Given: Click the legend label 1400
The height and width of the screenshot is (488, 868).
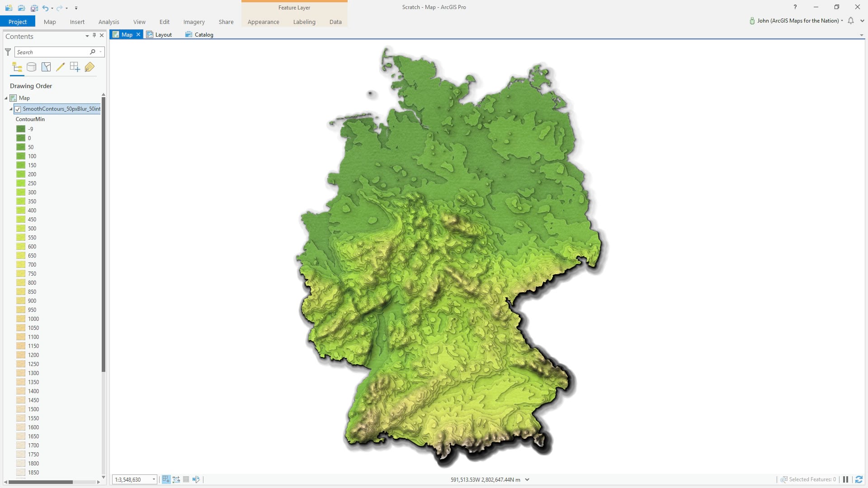Looking at the screenshot, I should tap(33, 391).
